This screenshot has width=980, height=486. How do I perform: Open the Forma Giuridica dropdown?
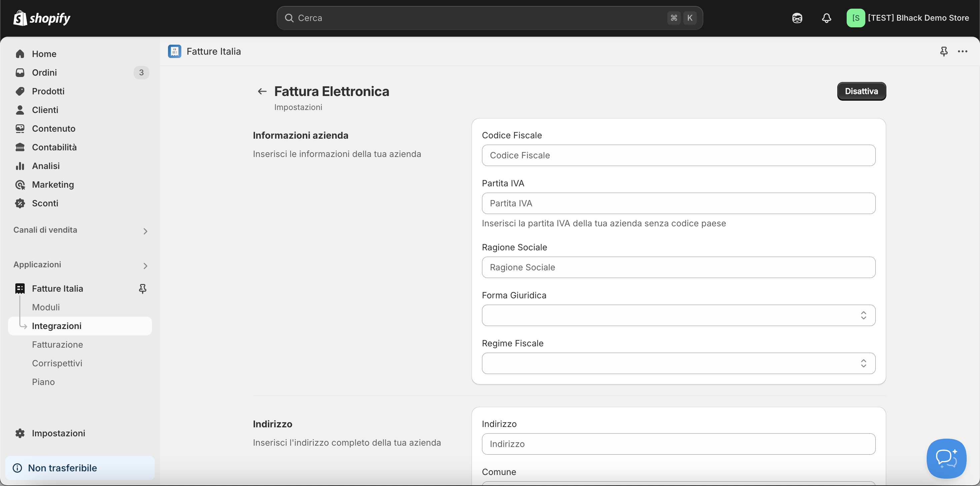[678, 315]
